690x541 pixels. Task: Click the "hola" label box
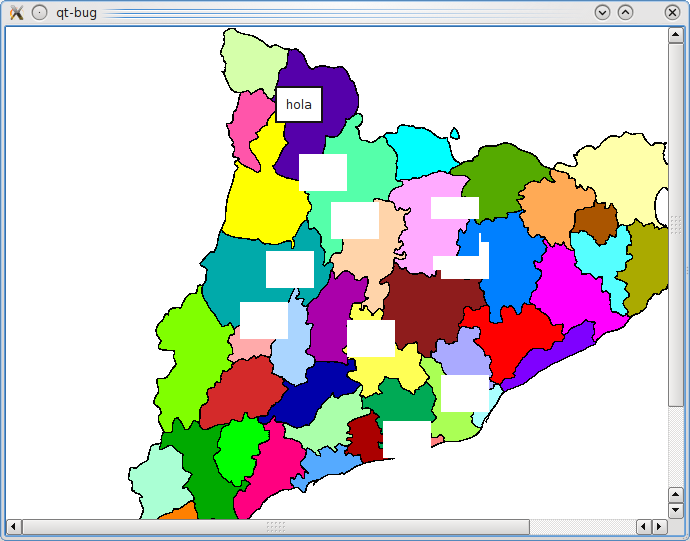[298, 104]
